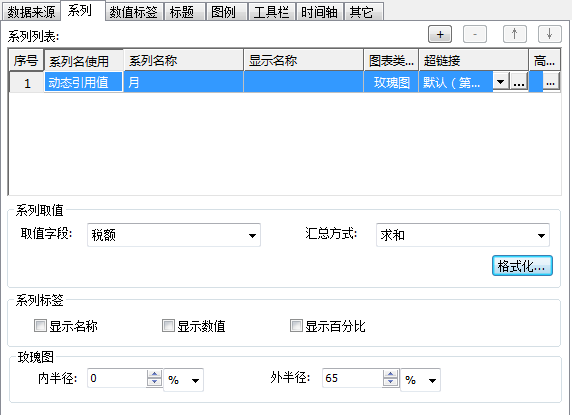Image resolution: width=572 pixels, height=415 pixels.
Task: Enable the 显示名称 checkbox
Action: (40, 325)
